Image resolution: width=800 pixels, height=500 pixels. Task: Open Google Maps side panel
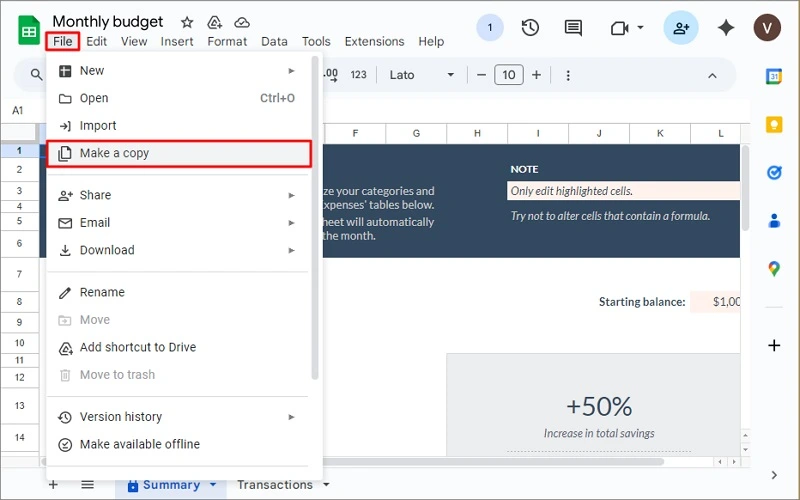click(x=774, y=268)
